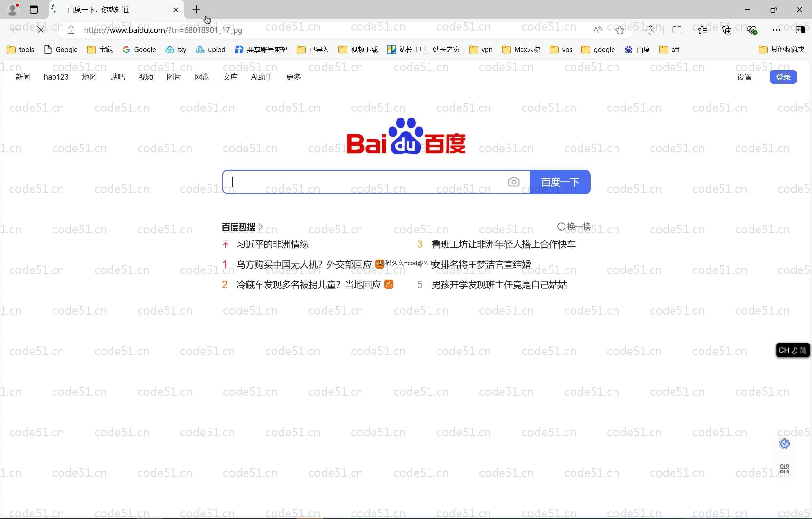The image size is (812, 519).
Task: Expand the 视频下载 bookmark folder
Action: 358,50
